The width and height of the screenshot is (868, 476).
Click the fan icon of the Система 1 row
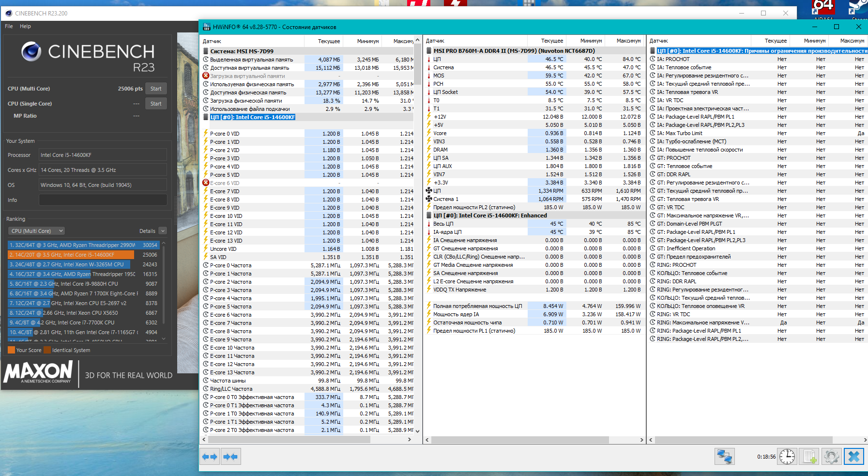(429, 199)
